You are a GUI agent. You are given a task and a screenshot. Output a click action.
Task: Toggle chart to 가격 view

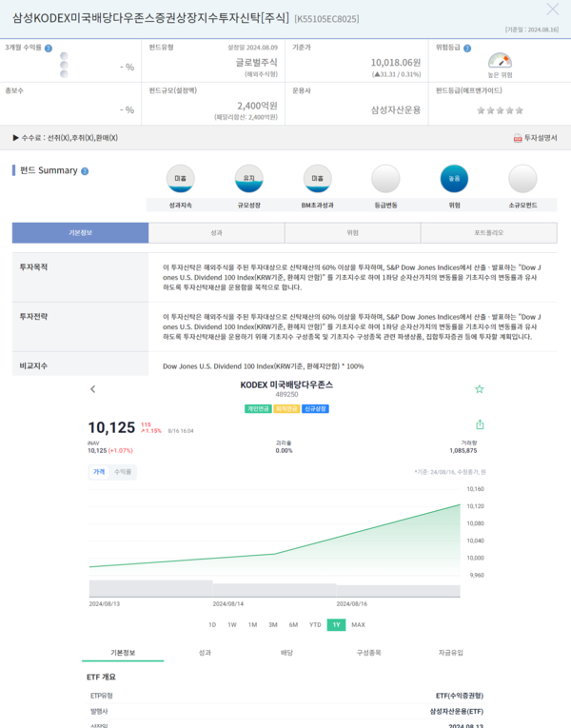pyautogui.click(x=99, y=472)
